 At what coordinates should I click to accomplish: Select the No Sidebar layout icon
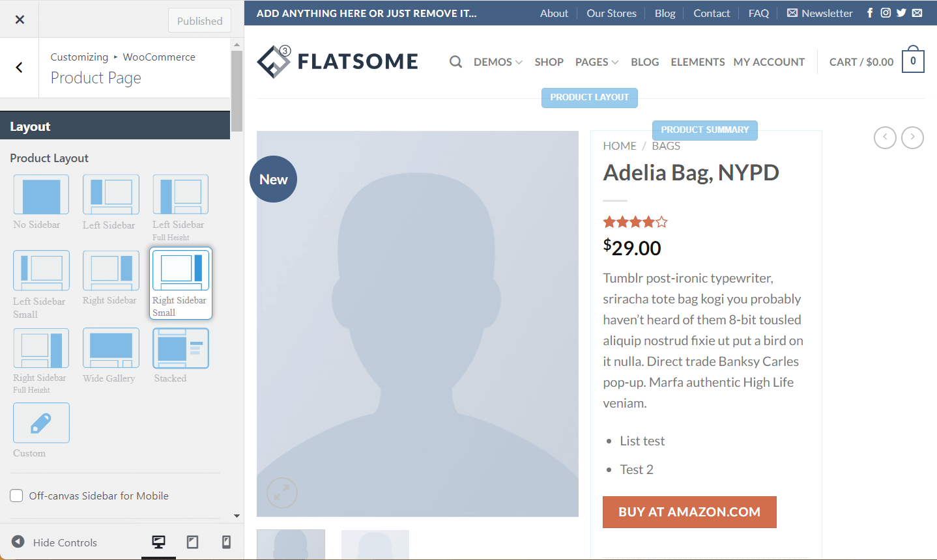click(41, 195)
